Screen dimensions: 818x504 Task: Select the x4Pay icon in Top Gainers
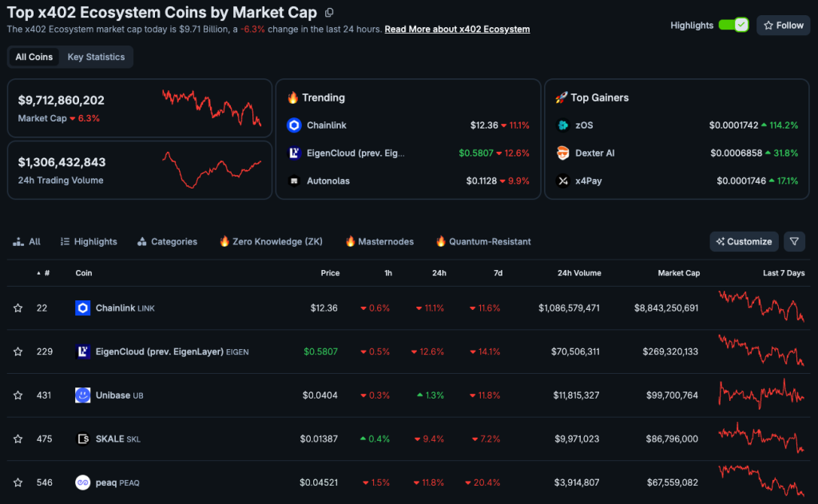click(x=563, y=181)
